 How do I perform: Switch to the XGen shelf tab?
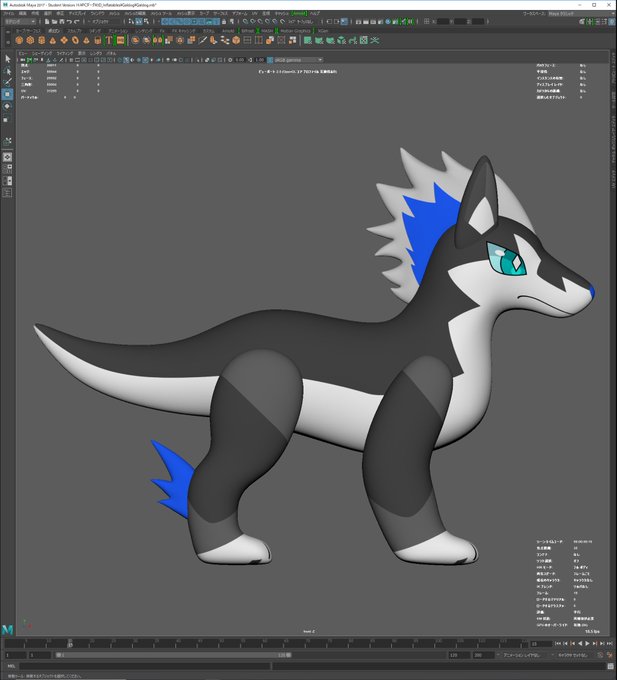point(323,31)
